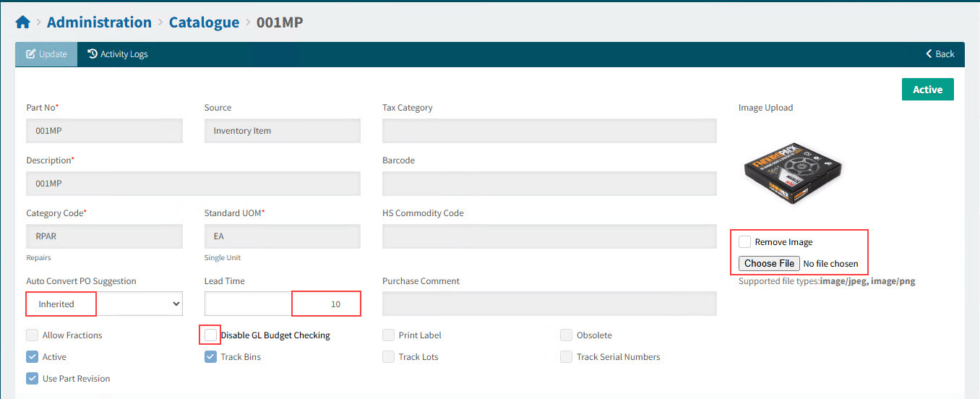Enable Track Serial Numbers checkbox
Screen dimensions: 980x399
click(x=566, y=357)
